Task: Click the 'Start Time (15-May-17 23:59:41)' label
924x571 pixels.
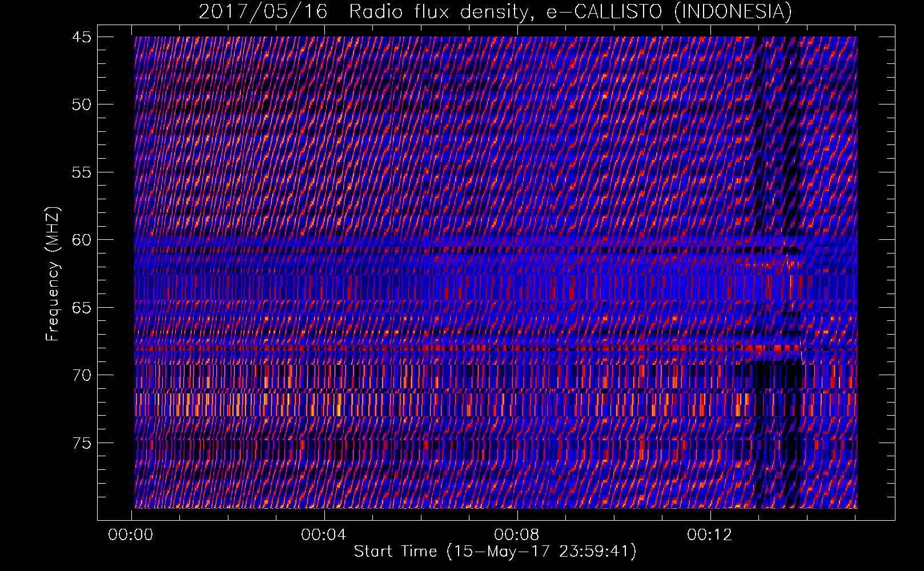Action: click(x=495, y=552)
